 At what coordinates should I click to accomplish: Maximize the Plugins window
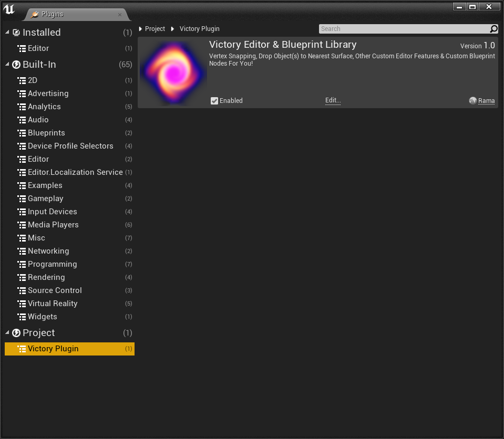[x=472, y=7]
